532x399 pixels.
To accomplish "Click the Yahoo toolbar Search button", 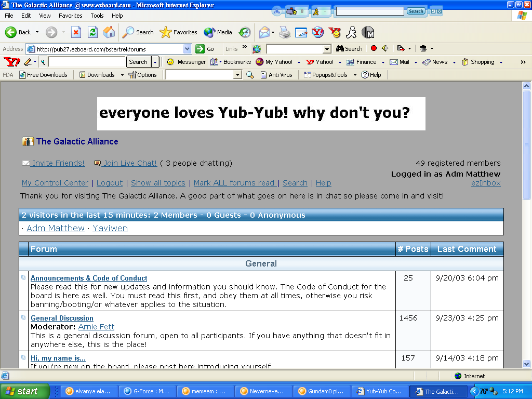I will coord(138,62).
